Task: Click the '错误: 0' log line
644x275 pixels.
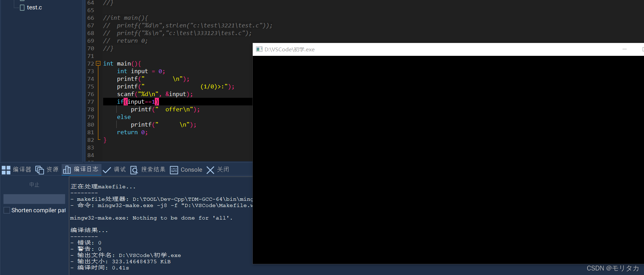Action: (86, 243)
